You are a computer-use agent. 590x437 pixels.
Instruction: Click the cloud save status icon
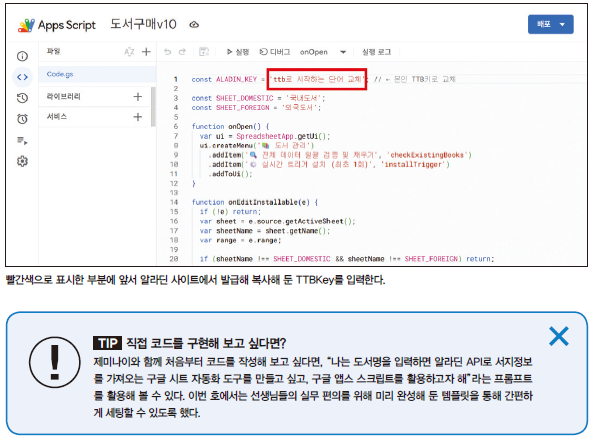(x=194, y=25)
